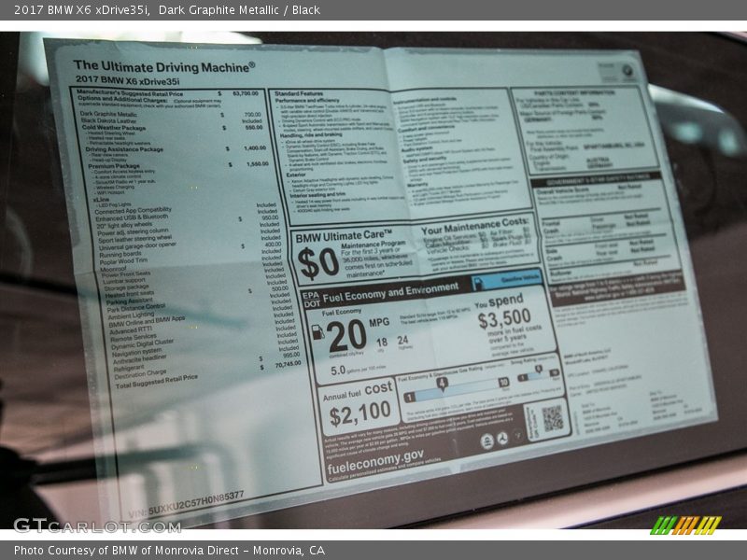The height and width of the screenshot is (560, 747).
Task: Click the fuel economy rating marker 4
Action: pyautogui.click(x=442, y=384)
